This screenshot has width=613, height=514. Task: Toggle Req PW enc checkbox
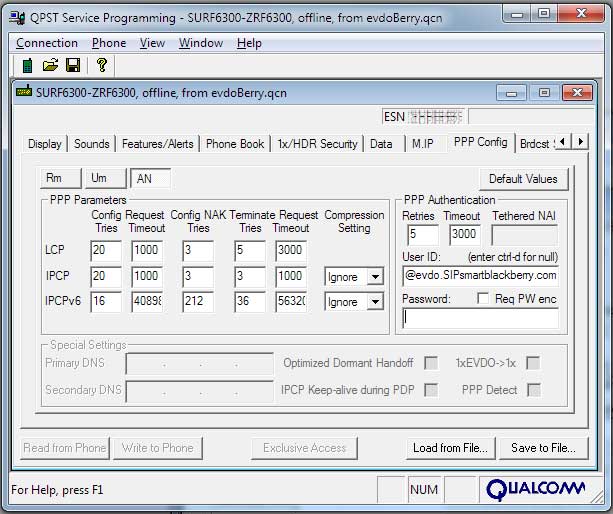click(483, 299)
